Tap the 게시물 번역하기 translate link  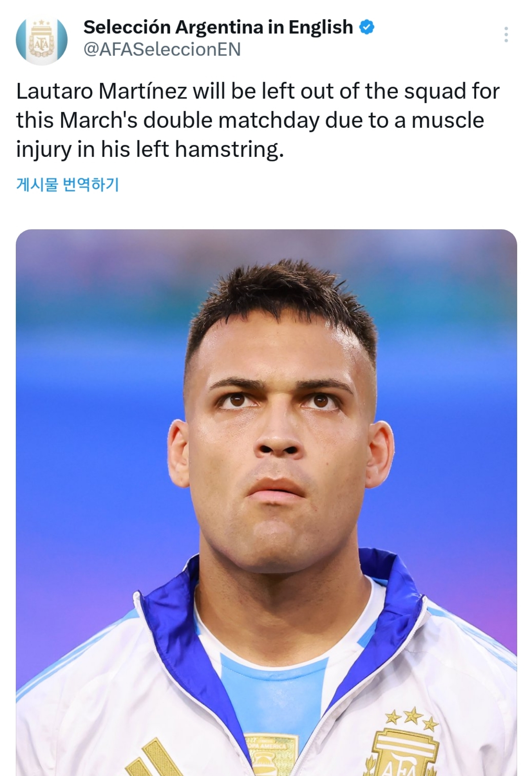coord(67,184)
